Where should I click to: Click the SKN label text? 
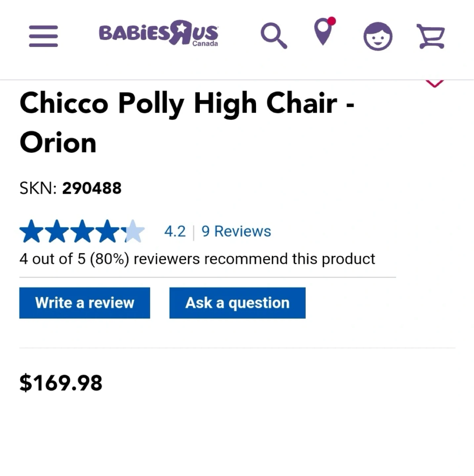pyautogui.click(x=38, y=188)
